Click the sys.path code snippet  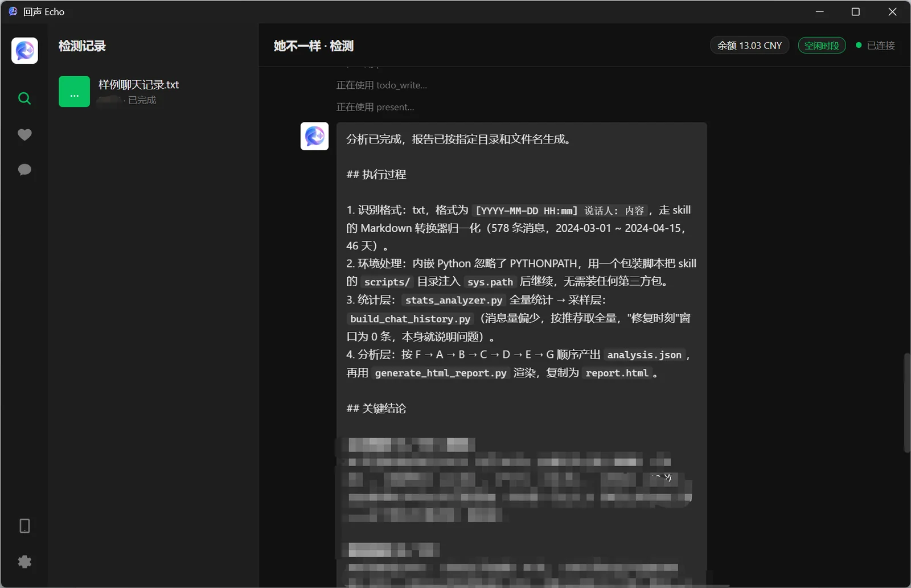click(x=490, y=282)
